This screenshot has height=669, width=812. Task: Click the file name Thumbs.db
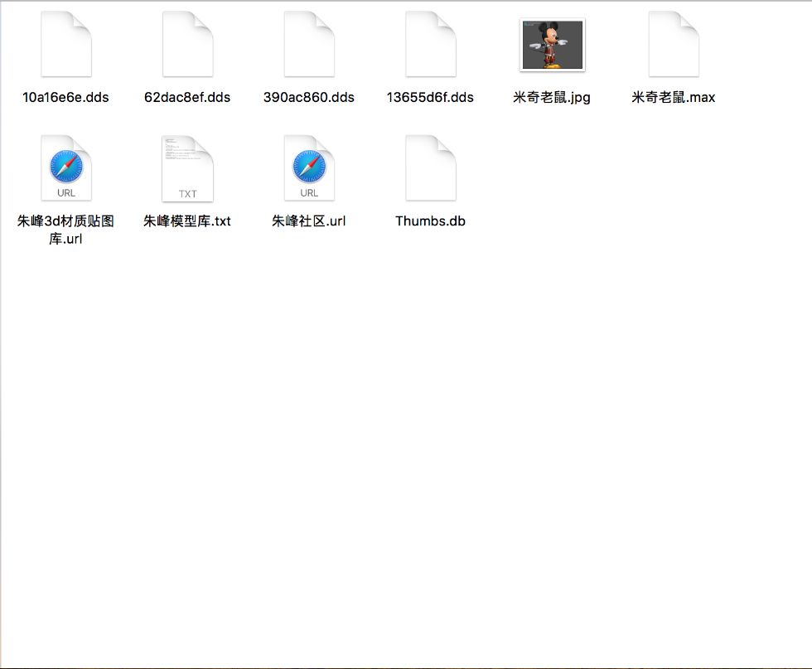(x=430, y=221)
